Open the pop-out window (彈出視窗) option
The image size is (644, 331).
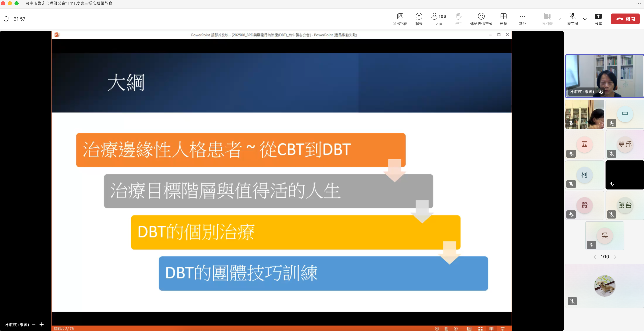coord(400,19)
